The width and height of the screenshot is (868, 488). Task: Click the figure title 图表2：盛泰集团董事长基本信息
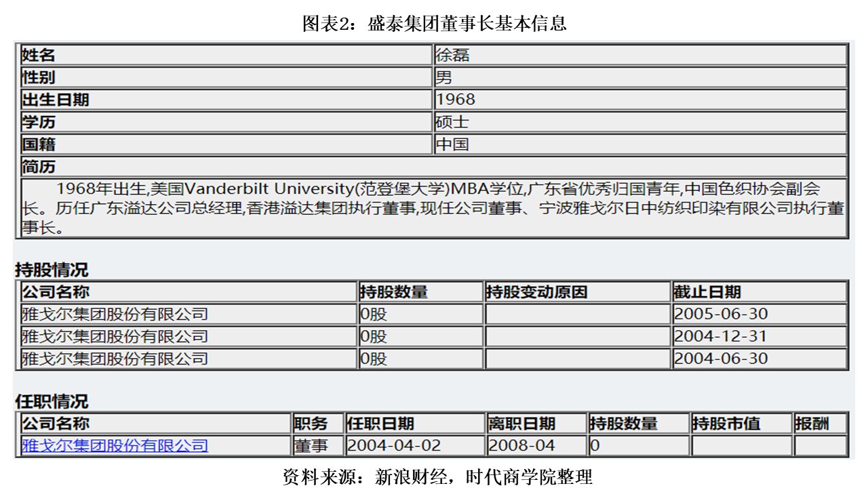pyautogui.click(x=434, y=24)
